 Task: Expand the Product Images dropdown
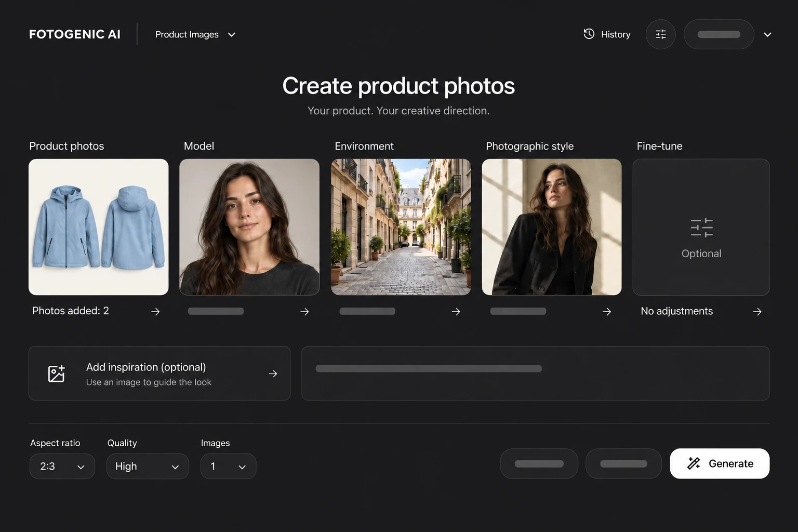tap(195, 34)
